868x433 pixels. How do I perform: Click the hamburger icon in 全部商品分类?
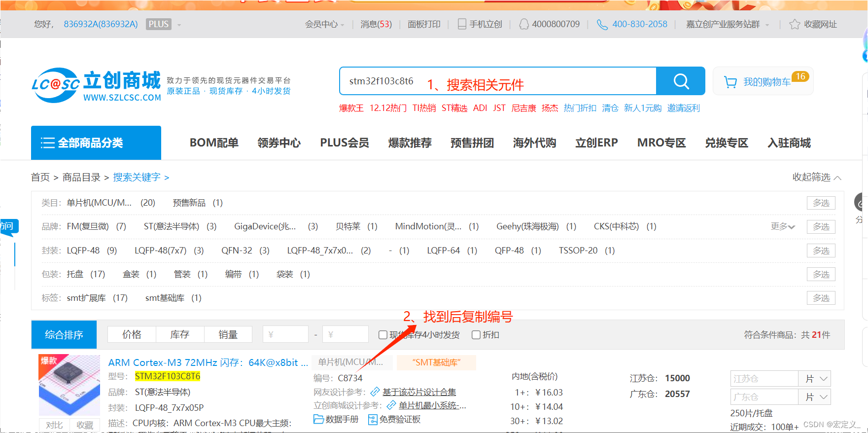[48, 143]
